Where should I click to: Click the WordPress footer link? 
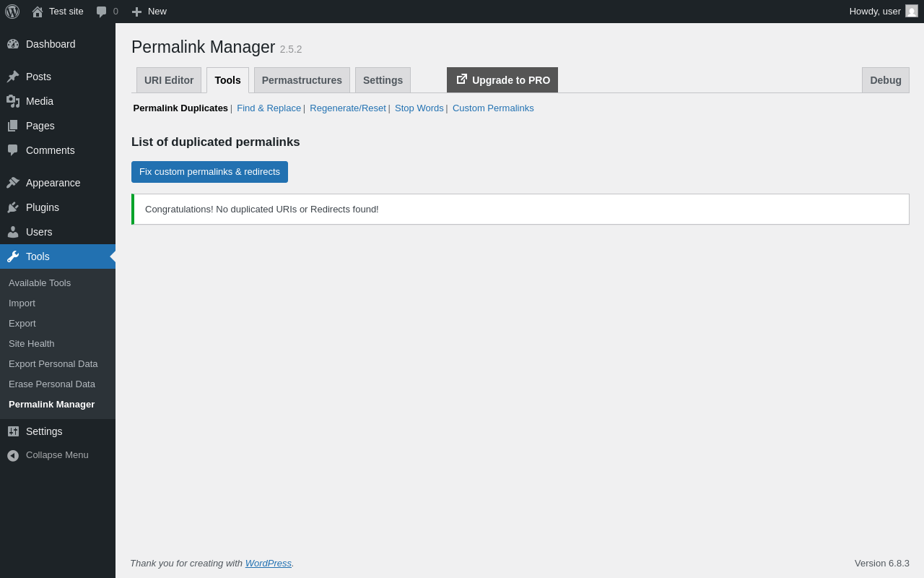point(269,564)
